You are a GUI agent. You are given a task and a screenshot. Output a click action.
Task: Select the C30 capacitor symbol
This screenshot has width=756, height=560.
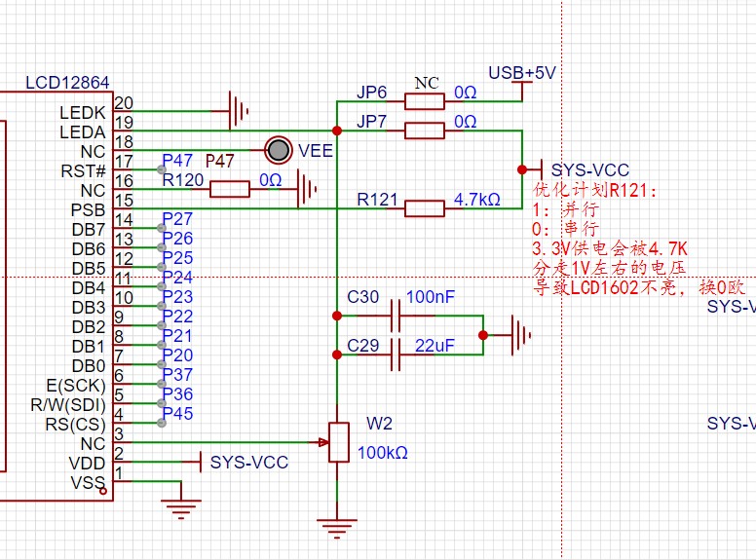396,317
